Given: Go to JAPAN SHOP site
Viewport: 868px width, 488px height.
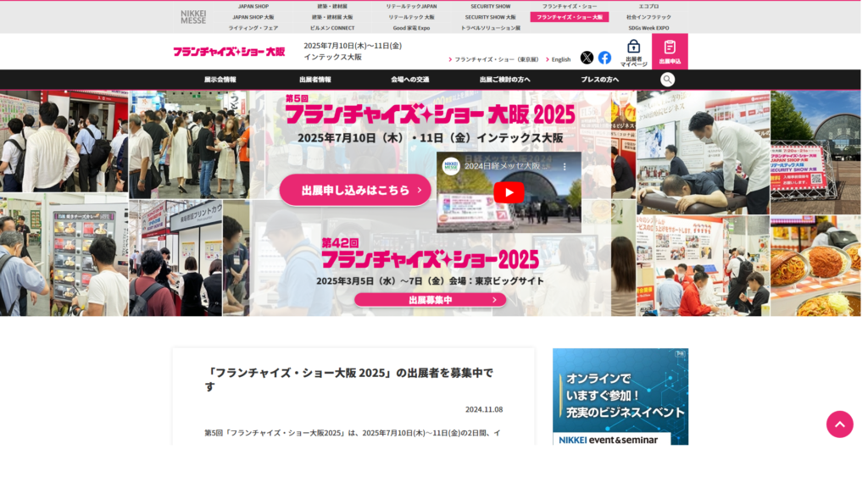Looking at the screenshot, I should (x=253, y=7).
